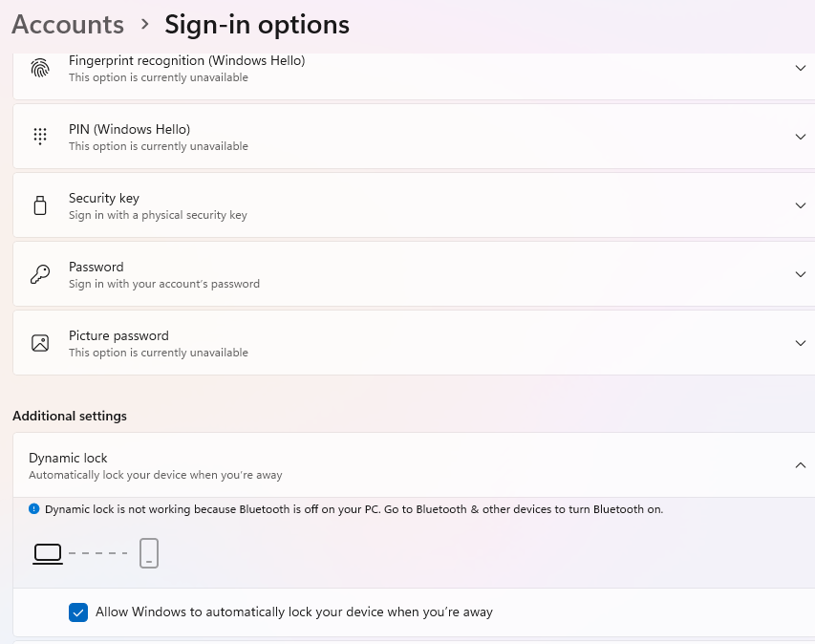Click the picture password image icon
The image size is (815, 644).
point(40,343)
